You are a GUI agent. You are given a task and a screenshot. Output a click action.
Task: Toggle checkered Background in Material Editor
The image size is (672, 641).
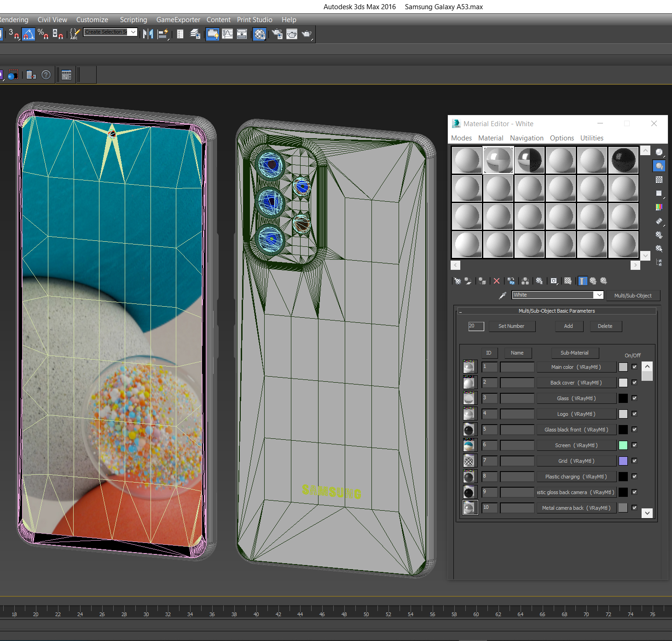659,180
